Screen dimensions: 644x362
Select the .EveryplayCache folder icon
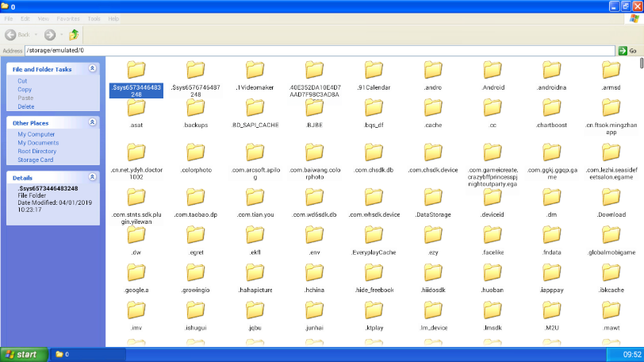click(x=374, y=236)
